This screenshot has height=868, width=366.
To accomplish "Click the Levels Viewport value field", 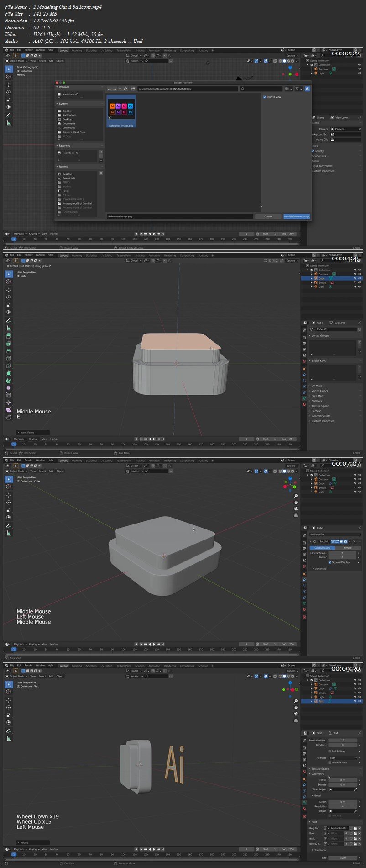I will coord(343,553).
